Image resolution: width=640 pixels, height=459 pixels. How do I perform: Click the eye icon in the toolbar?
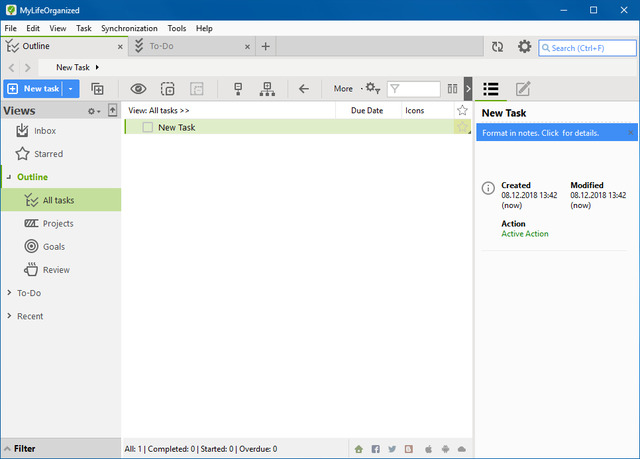(139, 88)
